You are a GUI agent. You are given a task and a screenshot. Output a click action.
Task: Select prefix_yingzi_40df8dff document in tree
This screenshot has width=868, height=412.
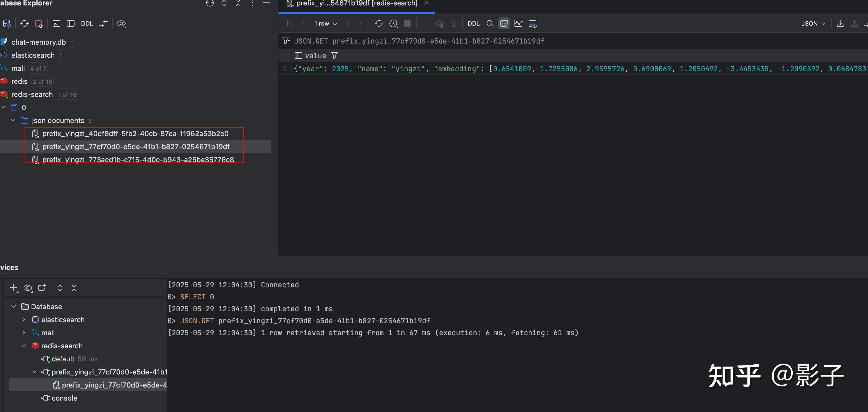pos(135,134)
